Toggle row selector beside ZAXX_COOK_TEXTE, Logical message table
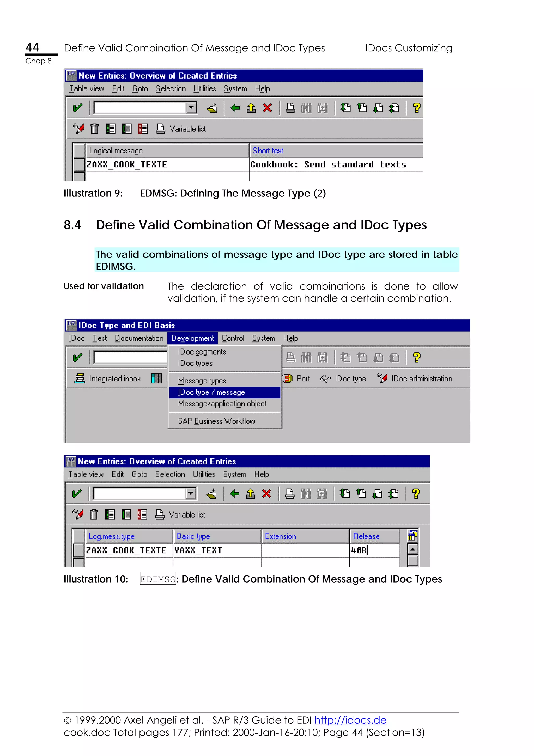 (79, 164)
